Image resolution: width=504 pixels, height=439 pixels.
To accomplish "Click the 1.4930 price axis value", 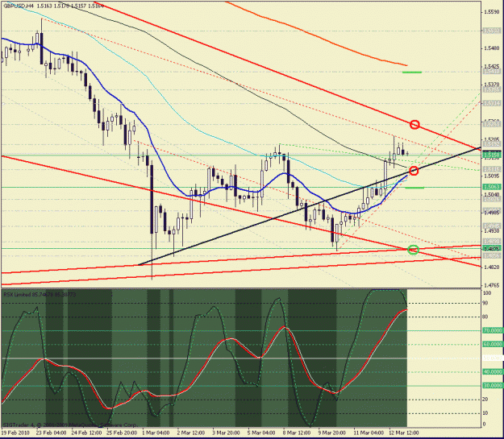I will (x=492, y=231).
